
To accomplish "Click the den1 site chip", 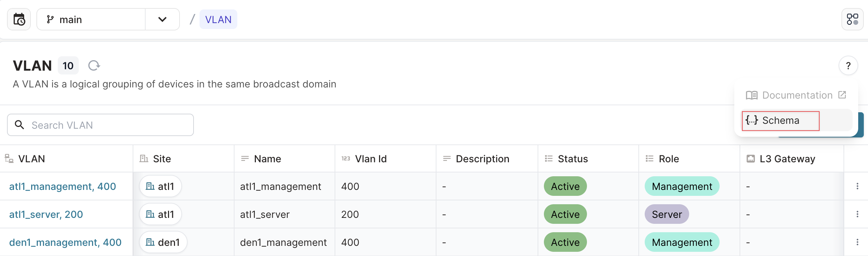I will pyautogui.click(x=163, y=242).
